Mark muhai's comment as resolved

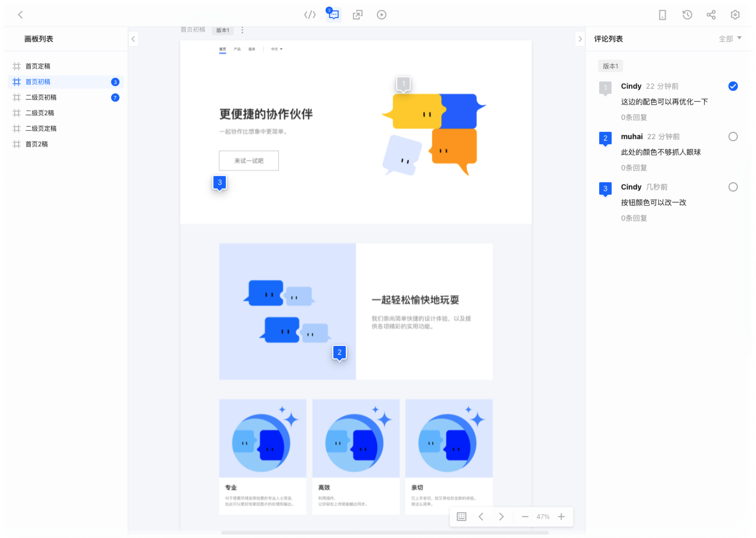(733, 136)
